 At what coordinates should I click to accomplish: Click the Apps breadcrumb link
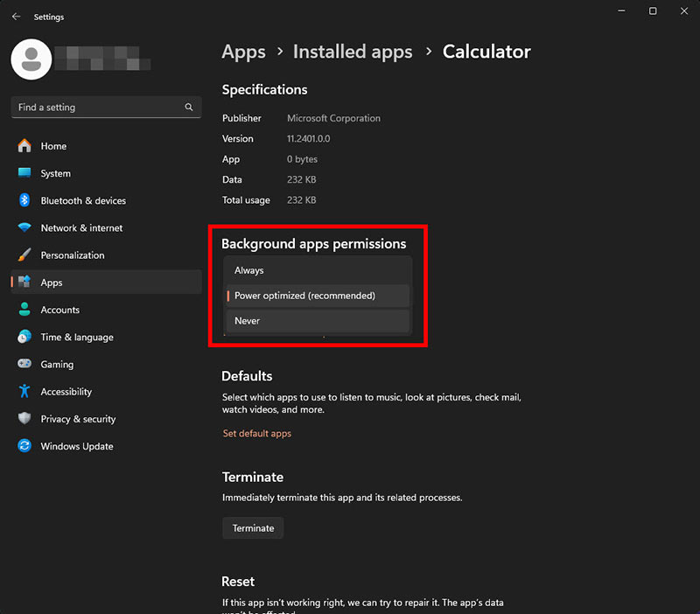(x=244, y=52)
